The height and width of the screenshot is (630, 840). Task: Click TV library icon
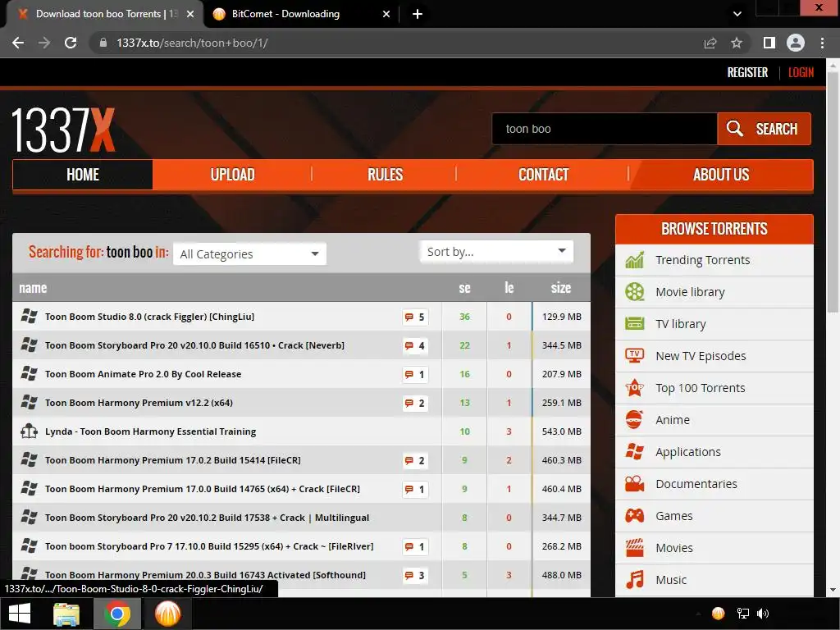635,324
